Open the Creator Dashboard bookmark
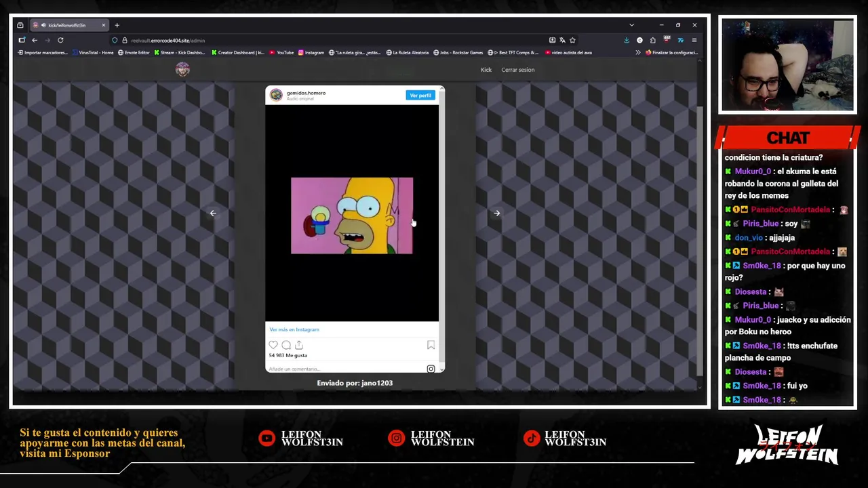 [238, 52]
